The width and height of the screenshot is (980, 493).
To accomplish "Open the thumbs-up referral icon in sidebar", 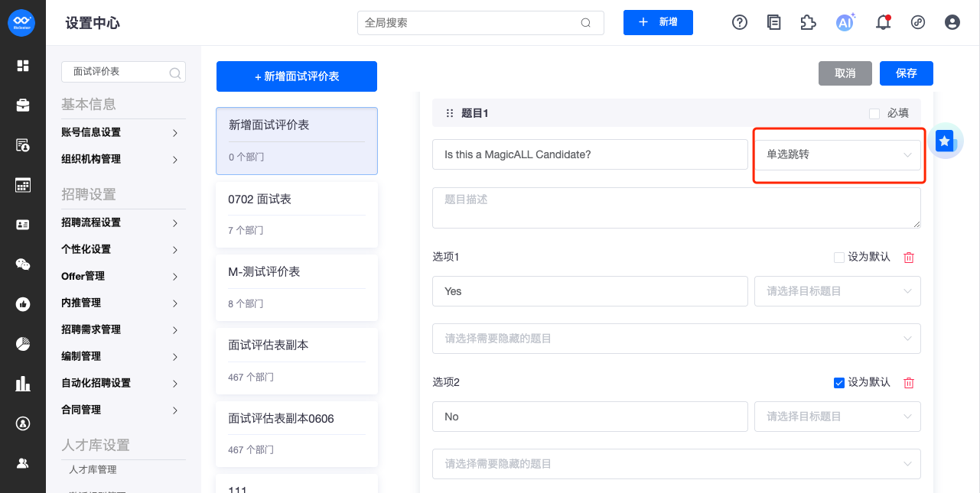I will 23,304.
